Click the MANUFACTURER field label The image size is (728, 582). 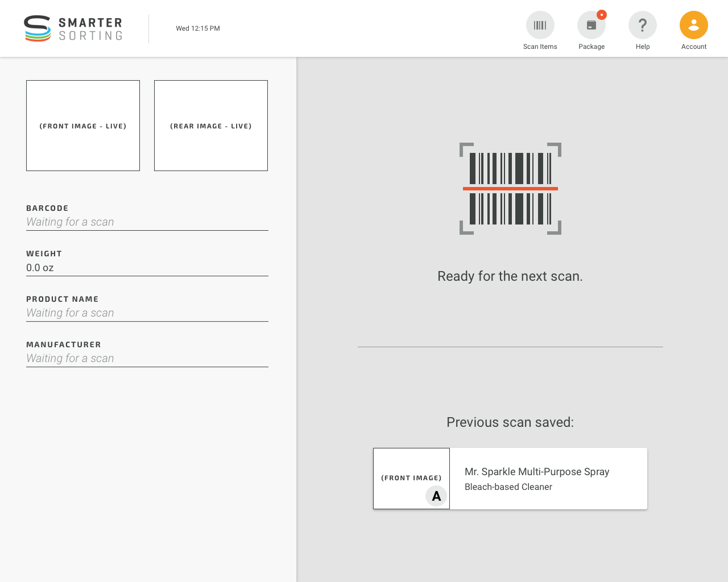(x=64, y=344)
